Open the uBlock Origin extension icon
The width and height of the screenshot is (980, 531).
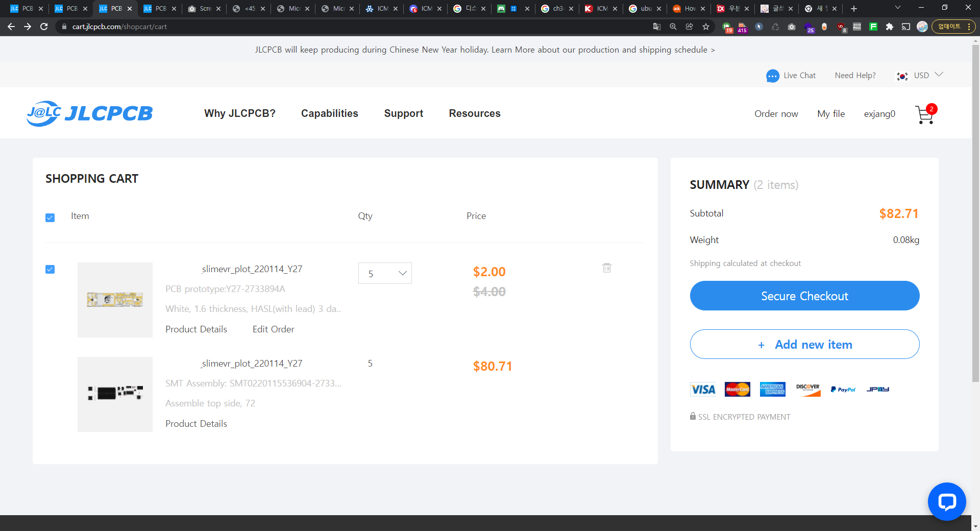[841, 27]
